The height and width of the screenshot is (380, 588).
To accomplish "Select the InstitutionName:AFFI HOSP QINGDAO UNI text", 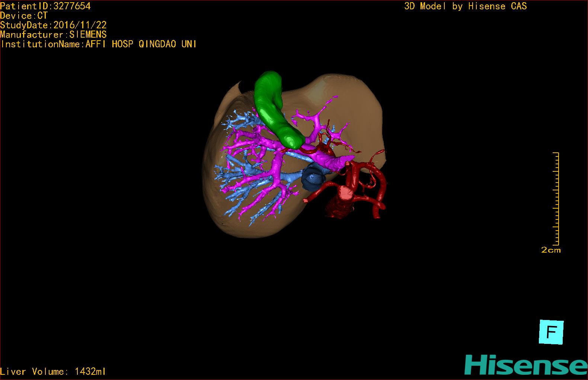I will 99,44.
